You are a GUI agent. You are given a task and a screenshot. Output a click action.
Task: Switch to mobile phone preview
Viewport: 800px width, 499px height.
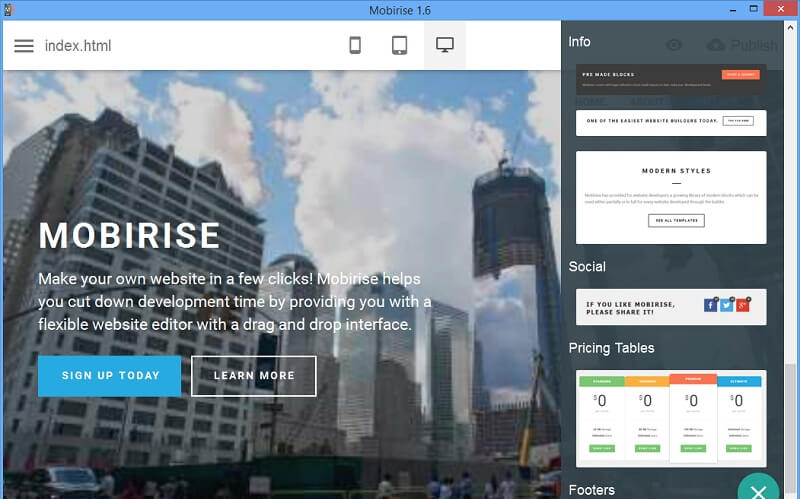(x=355, y=45)
